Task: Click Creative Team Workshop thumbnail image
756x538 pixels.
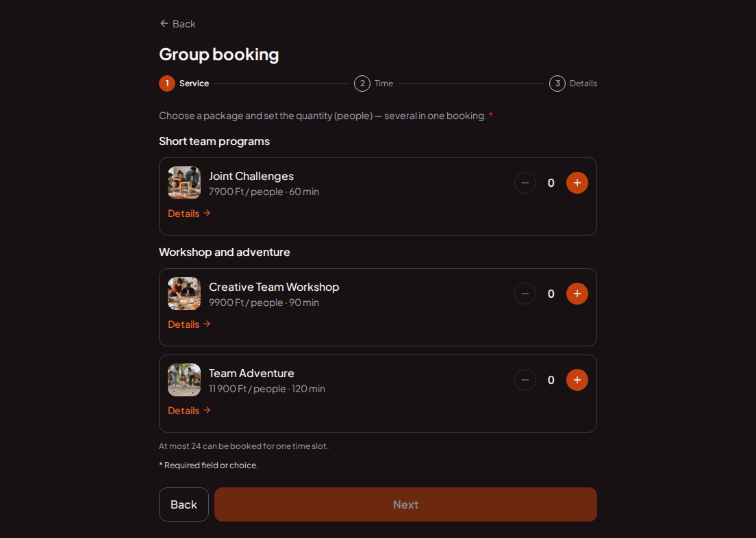Action: [x=184, y=294]
